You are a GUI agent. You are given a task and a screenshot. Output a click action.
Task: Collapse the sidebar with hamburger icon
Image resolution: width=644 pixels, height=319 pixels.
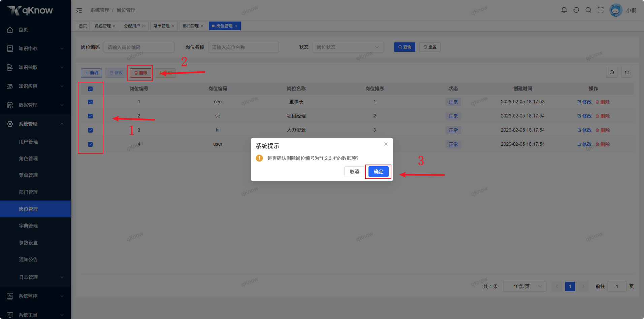coord(79,10)
